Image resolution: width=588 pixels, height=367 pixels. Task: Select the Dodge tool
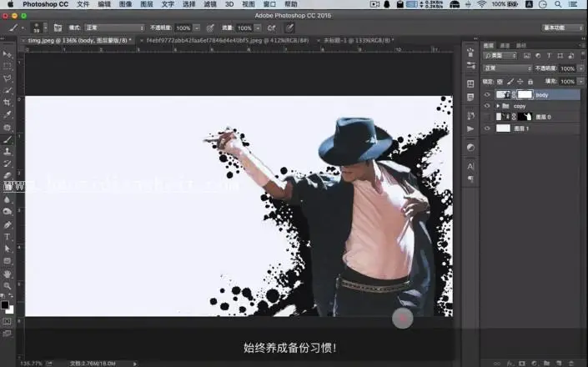(8, 211)
